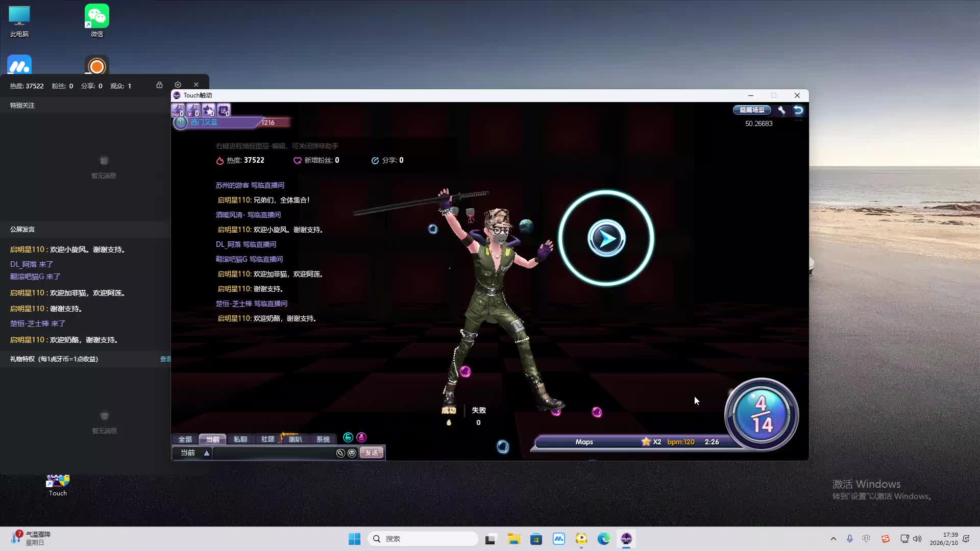
Task: Click the blue return arrow icon
Action: (798, 110)
